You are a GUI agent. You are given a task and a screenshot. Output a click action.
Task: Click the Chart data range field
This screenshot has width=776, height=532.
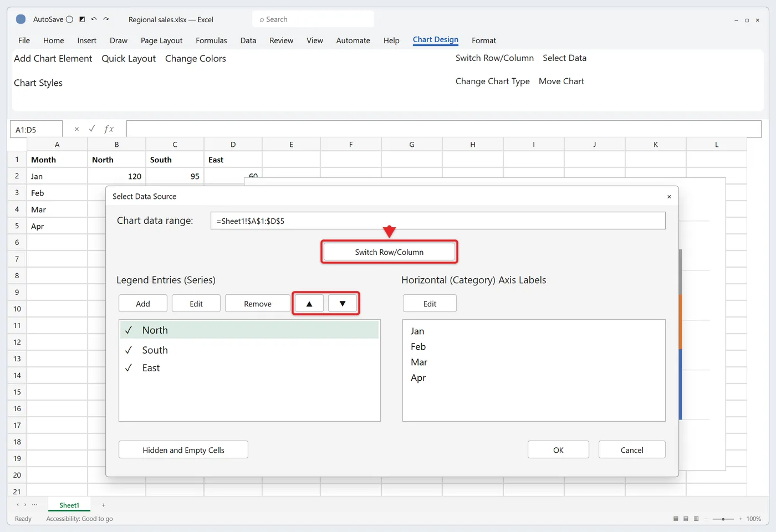point(438,221)
